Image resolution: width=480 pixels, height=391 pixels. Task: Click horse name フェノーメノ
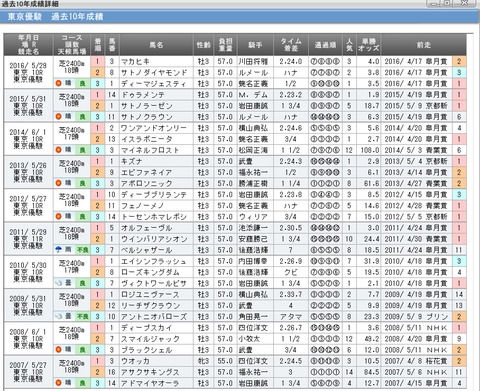(143, 206)
